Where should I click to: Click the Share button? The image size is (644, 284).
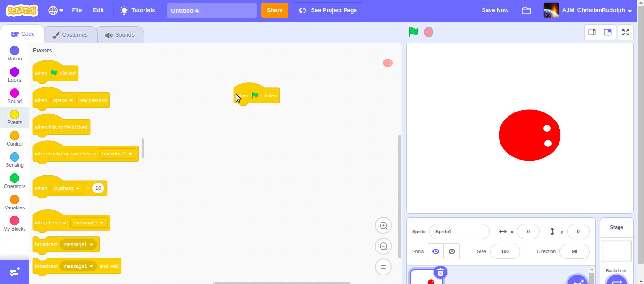coord(274,10)
